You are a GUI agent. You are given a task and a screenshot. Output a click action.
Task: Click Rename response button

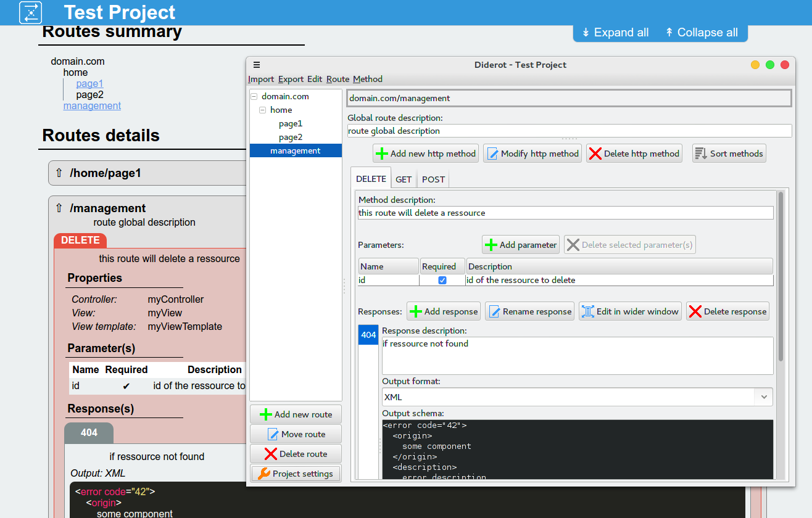tap(530, 311)
